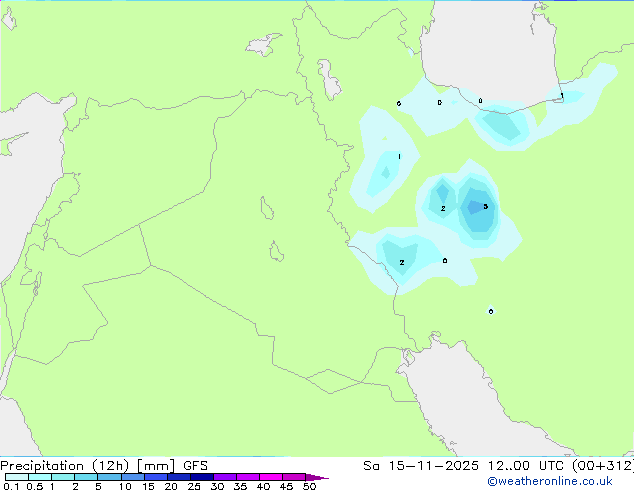The image size is (634, 490).
Task: Select the 30–35 mm purple legend swatch
Action: point(225,477)
